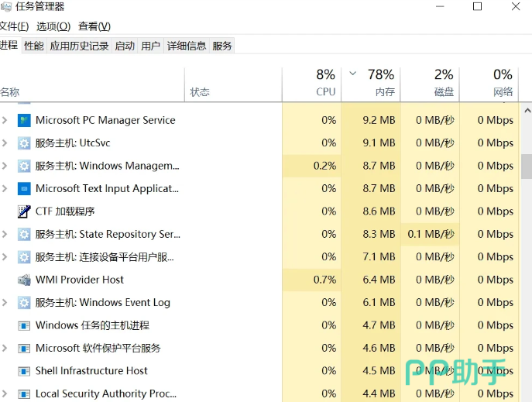Open the 文件(F) menu
This screenshot has width=532, height=402.
click(x=14, y=26)
